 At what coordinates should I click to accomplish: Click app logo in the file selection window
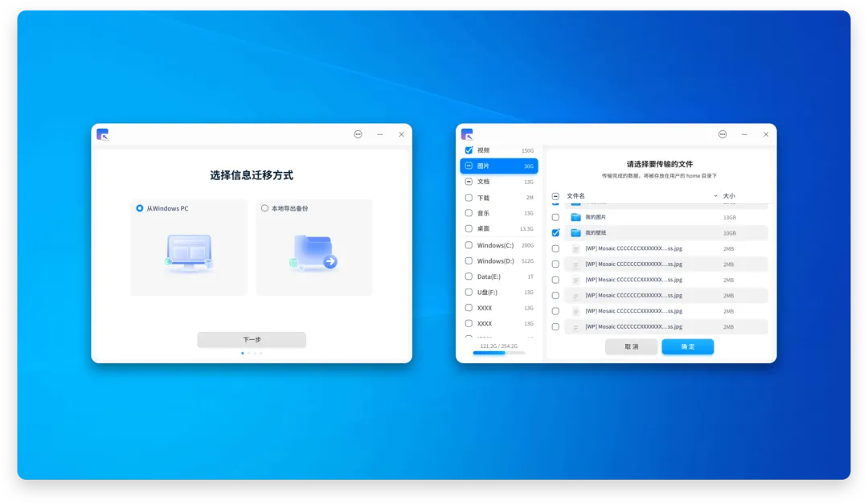[467, 134]
